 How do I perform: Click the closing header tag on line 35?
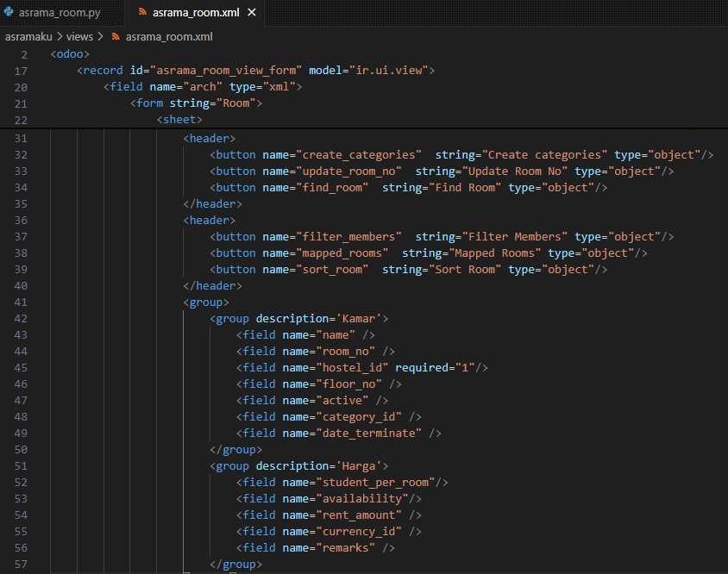tap(213, 204)
